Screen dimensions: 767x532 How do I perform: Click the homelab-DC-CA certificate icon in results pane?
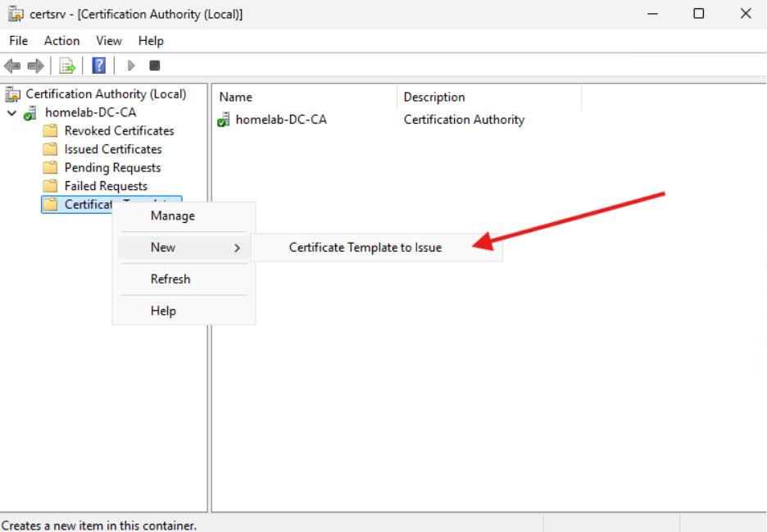tap(224, 119)
